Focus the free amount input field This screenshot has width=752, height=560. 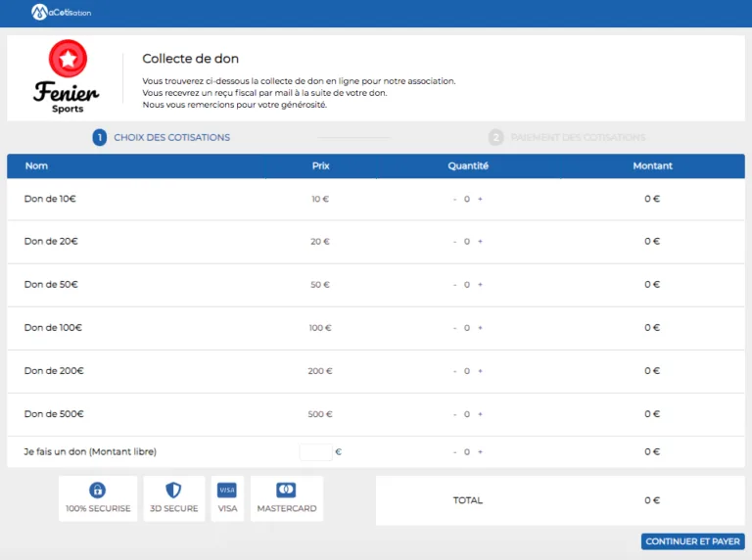click(x=316, y=452)
